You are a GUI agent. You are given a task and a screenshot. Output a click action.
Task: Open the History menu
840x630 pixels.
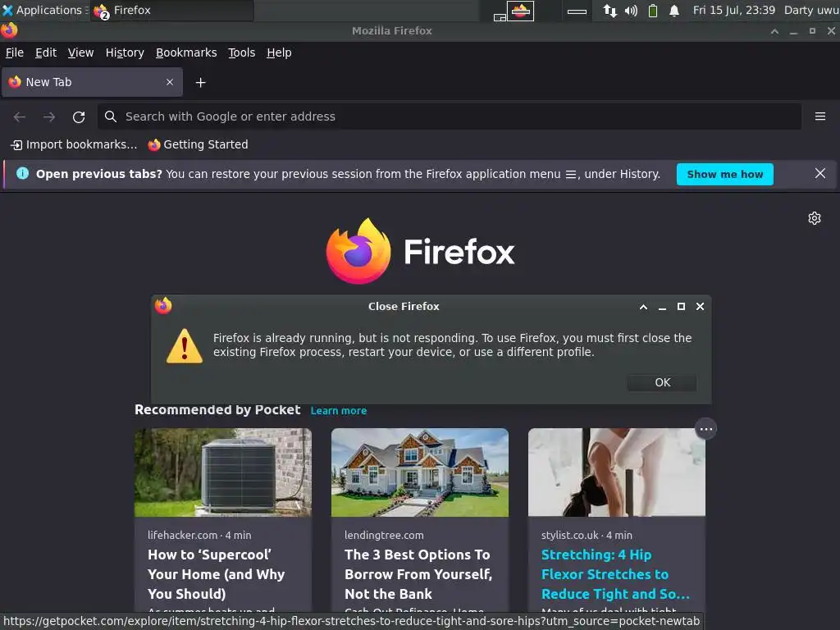(125, 52)
